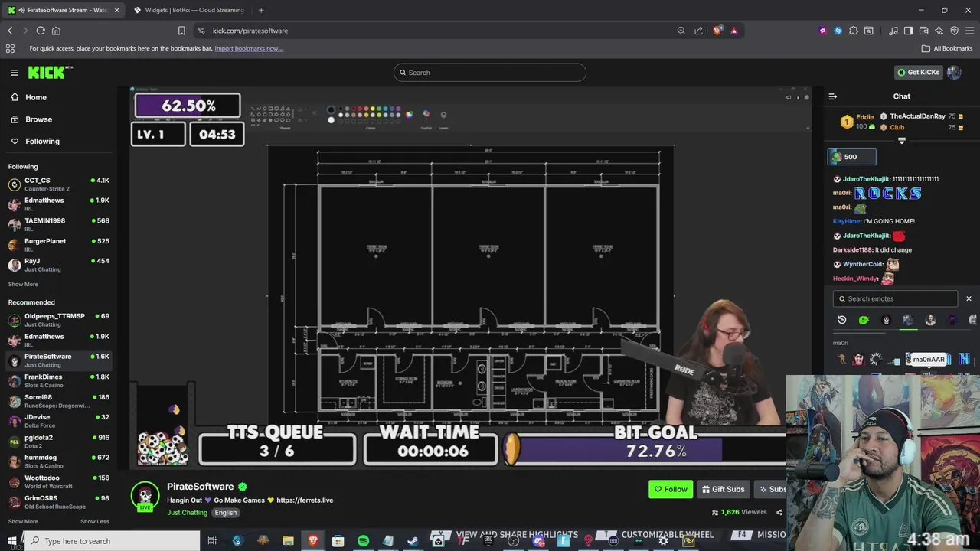The image size is (980, 551).
Task: Click the browser zoom magnifier icon
Action: click(x=681, y=31)
